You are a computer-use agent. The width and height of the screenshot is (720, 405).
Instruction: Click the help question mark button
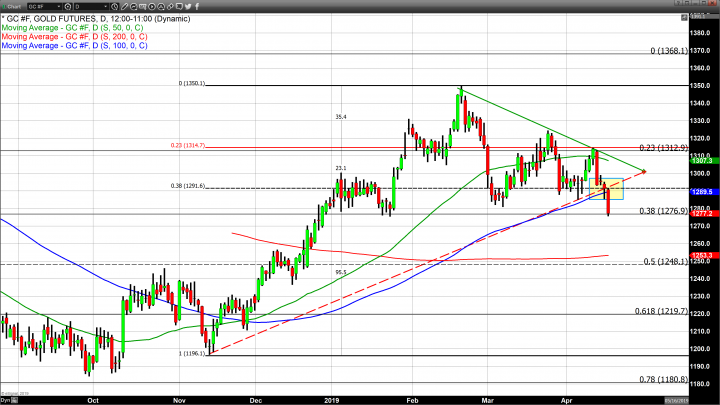(x=678, y=2)
